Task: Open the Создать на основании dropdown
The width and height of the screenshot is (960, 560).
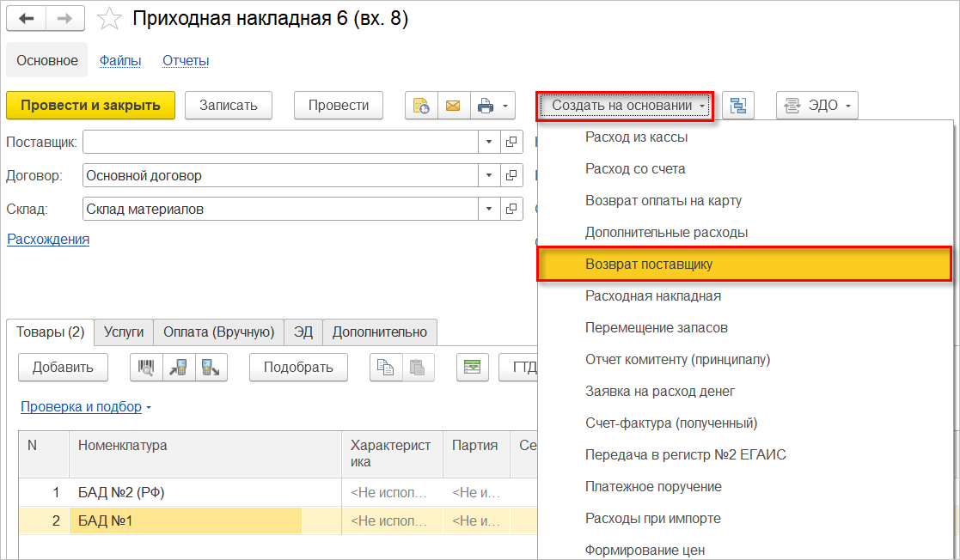Action: [625, 106]
